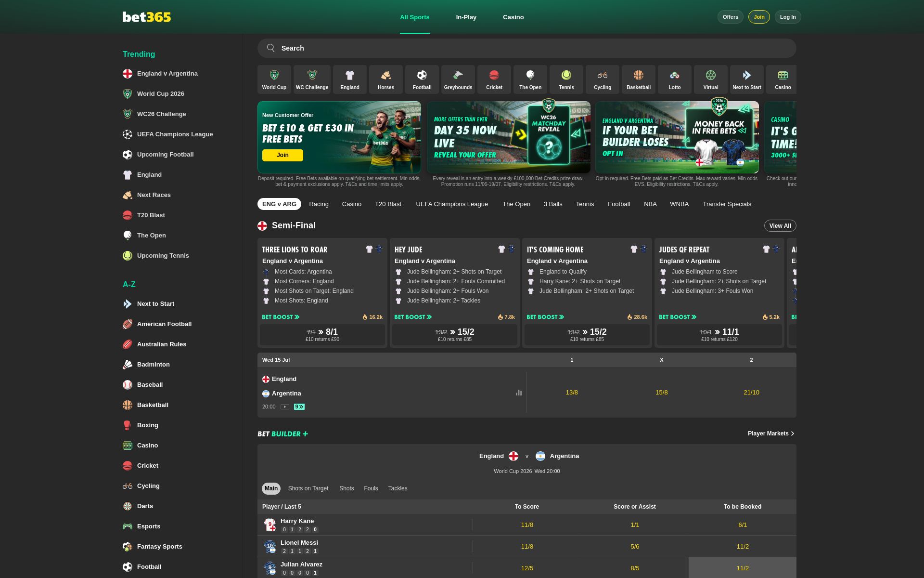Open Player Markets chevron link
This screenshot has width=924, height=578.
[x=771, y=433]
